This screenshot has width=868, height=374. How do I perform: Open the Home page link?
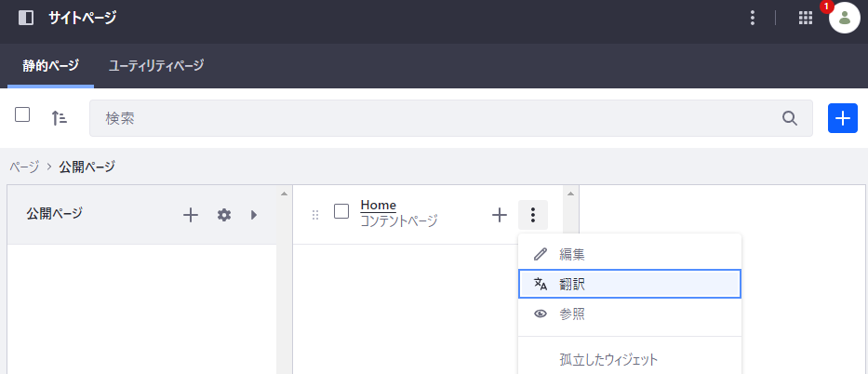tap(378, 205)
